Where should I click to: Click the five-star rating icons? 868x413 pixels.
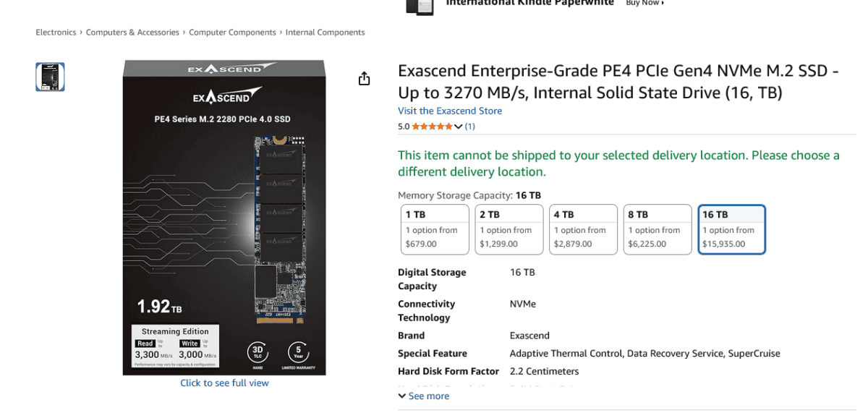432,127
